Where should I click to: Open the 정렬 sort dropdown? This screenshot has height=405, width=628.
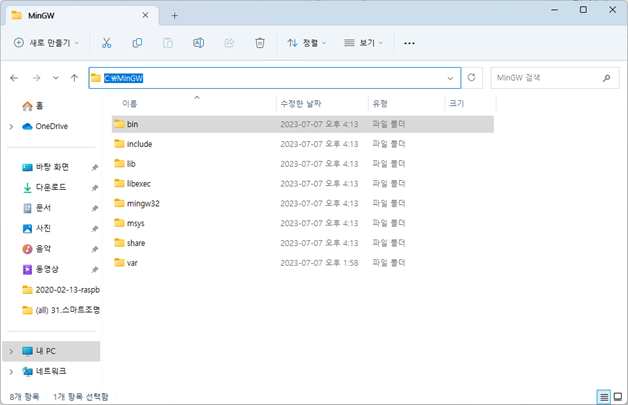[x=307, y=43]
